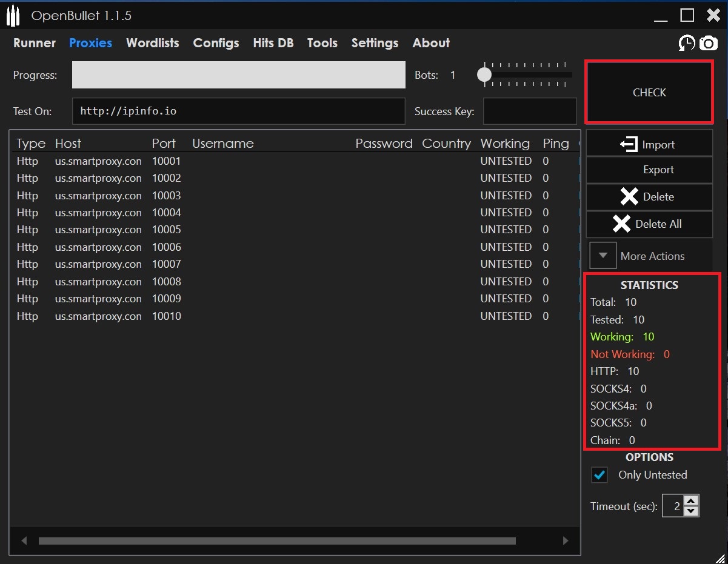Focus the Test On URL field
Viewport: 728px width, 564px height.
[x=239, y=111]
